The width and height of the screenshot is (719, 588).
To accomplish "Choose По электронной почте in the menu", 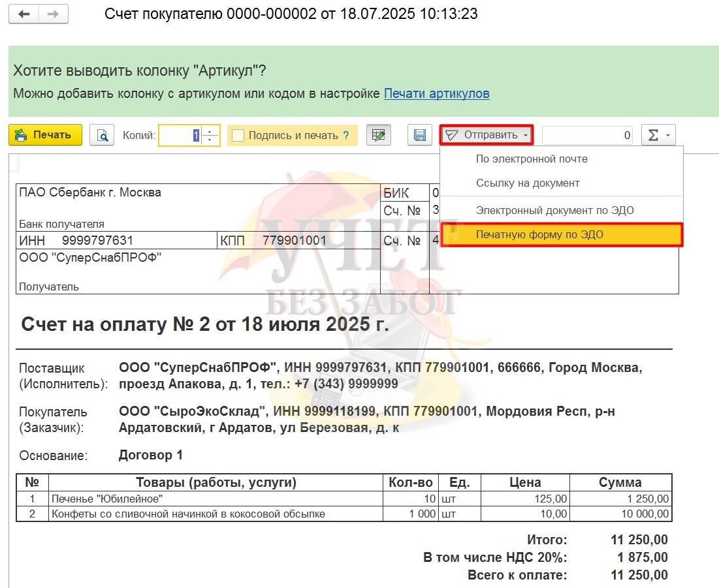I will tap(561, 159).
